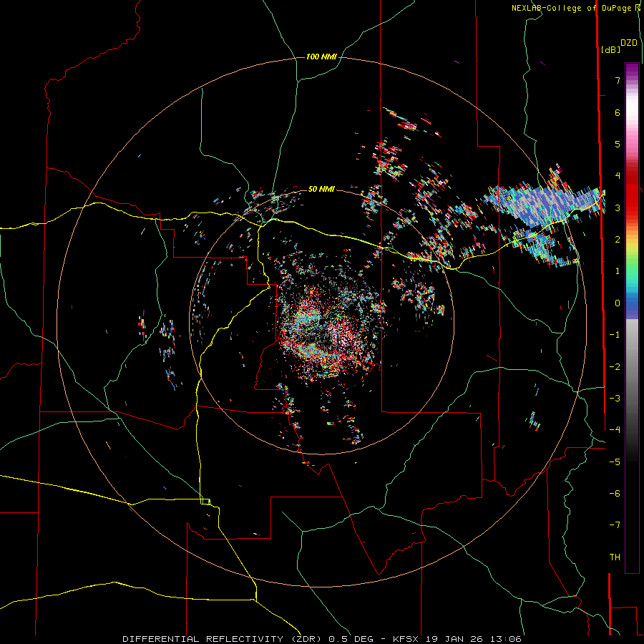Click the -4 value on color scale
The width and height of the screenshot is (644, 644).
point(615,430)
